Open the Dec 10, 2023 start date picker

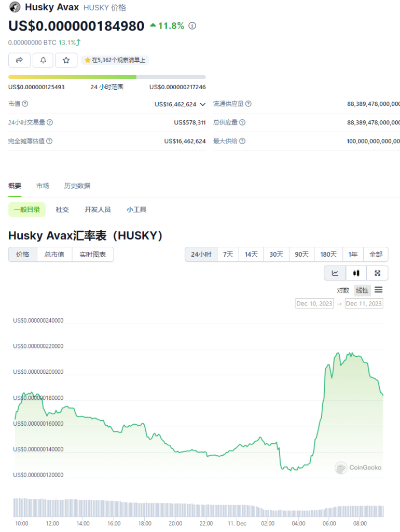(x=313, y=303)
